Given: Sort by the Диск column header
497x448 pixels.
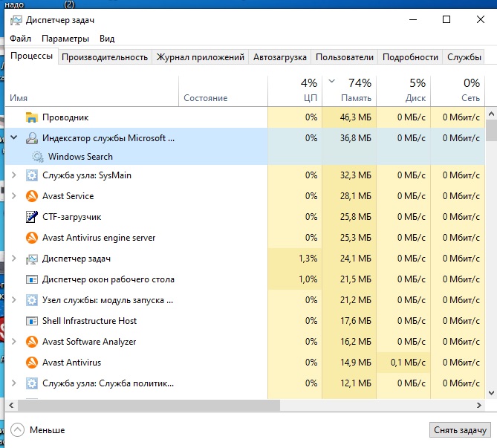Looking at the screenshot, I should pos(403,91).
